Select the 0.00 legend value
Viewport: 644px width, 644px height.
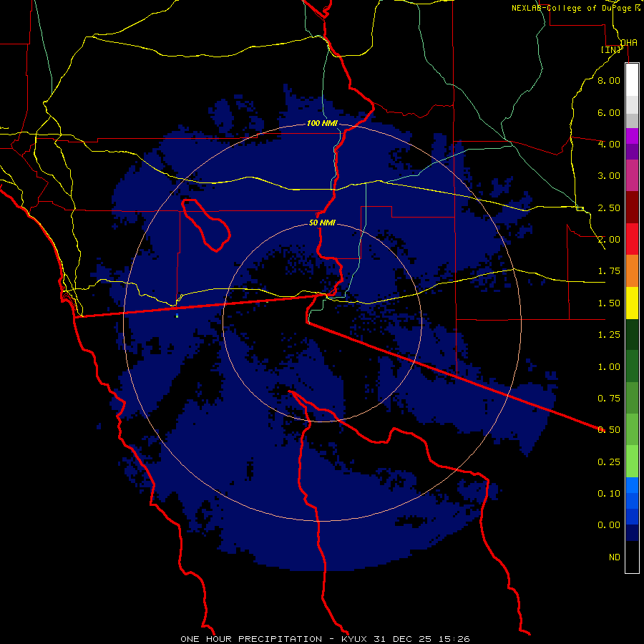coord(609,525)
